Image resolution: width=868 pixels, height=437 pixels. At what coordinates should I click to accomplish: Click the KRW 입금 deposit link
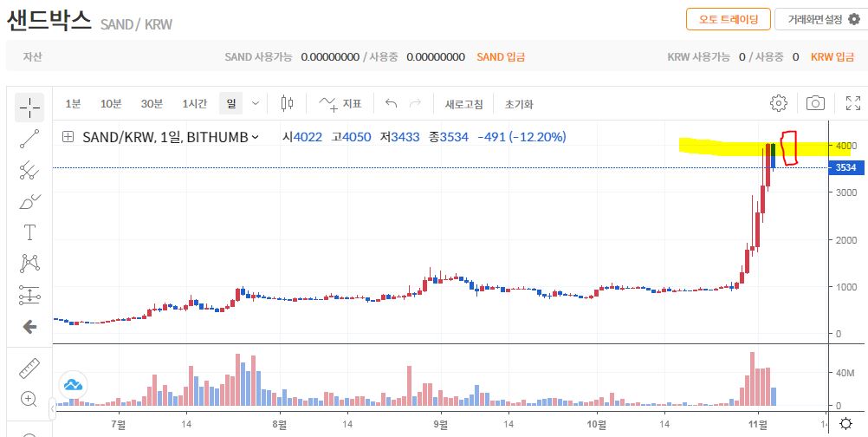(832, 56)
